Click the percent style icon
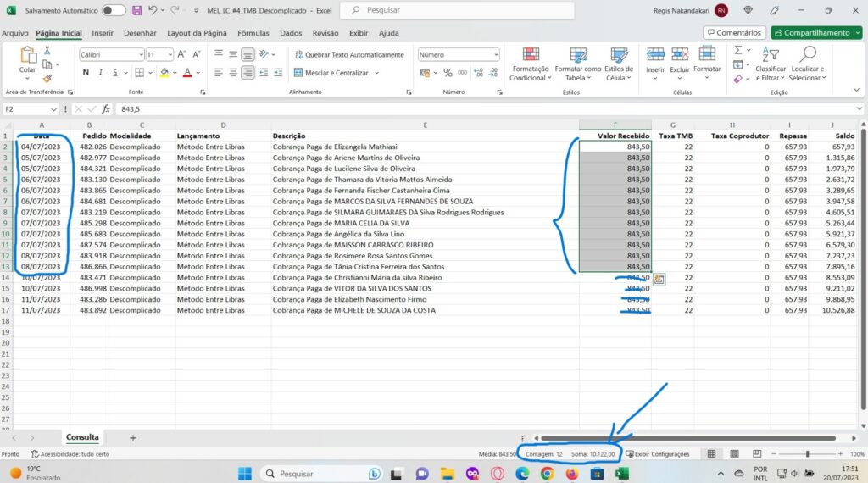The width and height of the screenshot is (868, 483). [x=448, y=73]
